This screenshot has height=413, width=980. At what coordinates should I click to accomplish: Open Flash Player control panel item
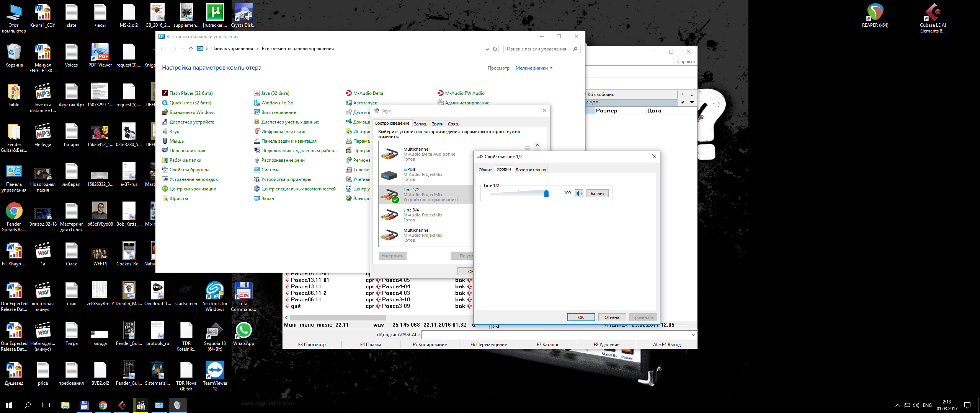[x=191, y=93]
